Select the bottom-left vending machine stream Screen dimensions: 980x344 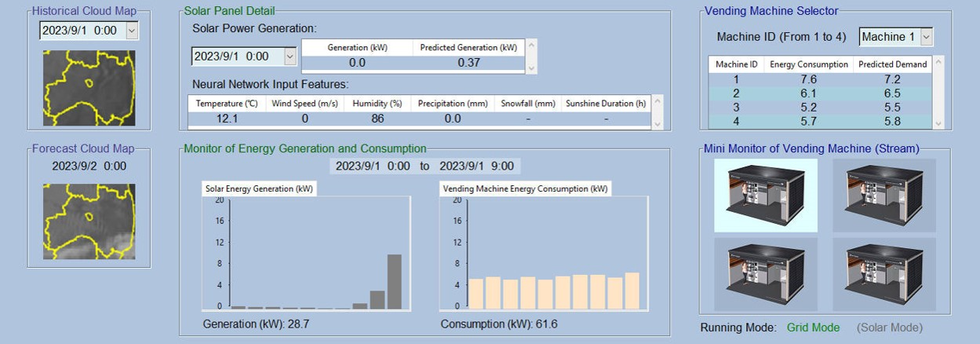point(765,274)
